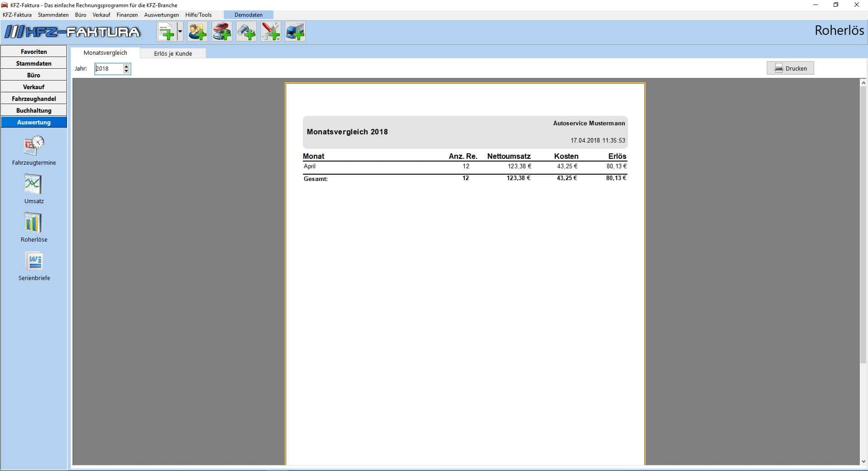Click the vertical scrollbar thumb of the report
The width and height of the screenshot is (868, 471).
point(863,224)
